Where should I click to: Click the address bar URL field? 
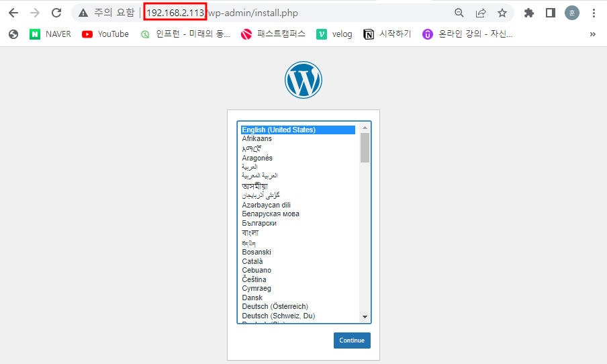294,13
